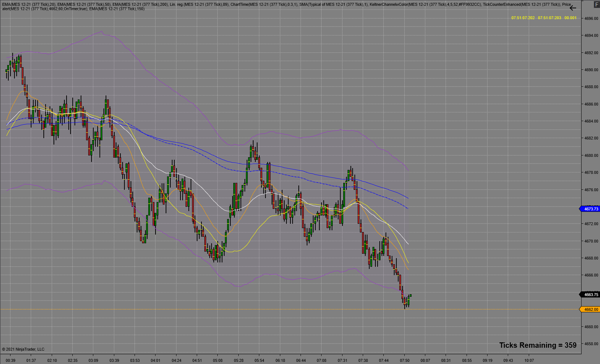Click the yellow ChartTime timestamp readout

click(544, 18)
